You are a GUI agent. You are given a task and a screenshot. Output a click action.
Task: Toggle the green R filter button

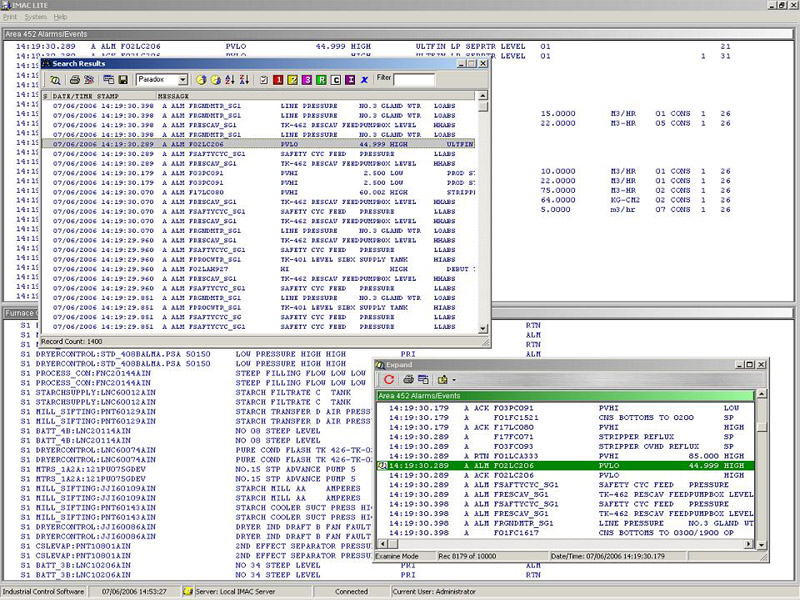321,79
